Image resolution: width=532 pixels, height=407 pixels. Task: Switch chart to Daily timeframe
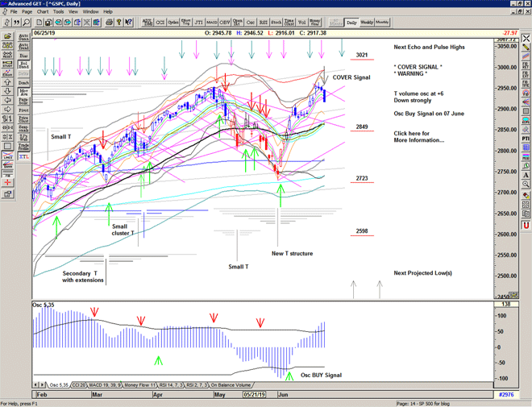351,23
